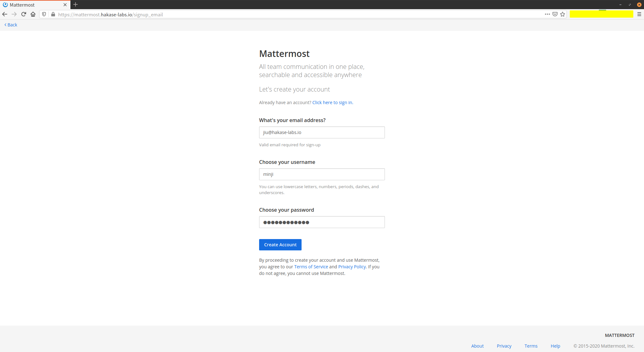Viewport: 644px width, 352px height.
Task: Click 'Let's create your account' text
Action: (x=294, y=89)
